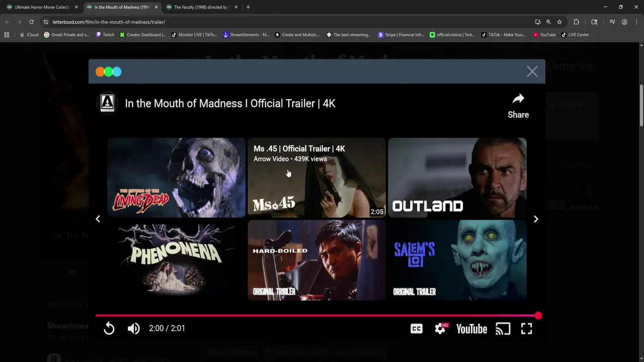Image resolution: width=644 pixels, height=362 pixels.
Task: Play Phenomena suggested video
Action: coord(176,260)
